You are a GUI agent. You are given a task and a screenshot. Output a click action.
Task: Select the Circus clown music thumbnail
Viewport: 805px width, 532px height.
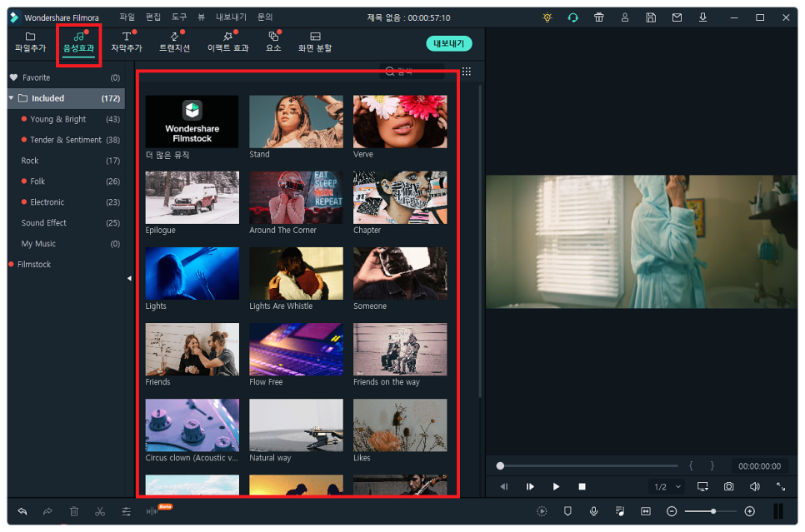(x=192, y=425)
